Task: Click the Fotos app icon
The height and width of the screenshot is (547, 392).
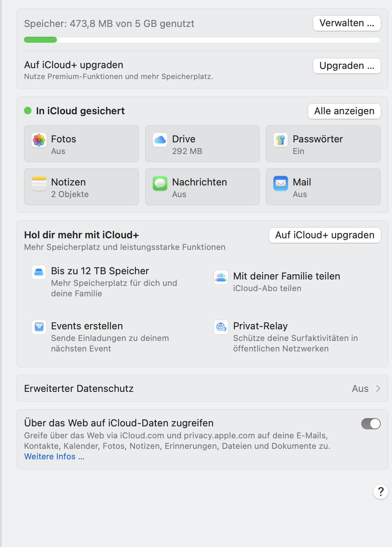Action: pyautogui.click(x=39, y=140)
